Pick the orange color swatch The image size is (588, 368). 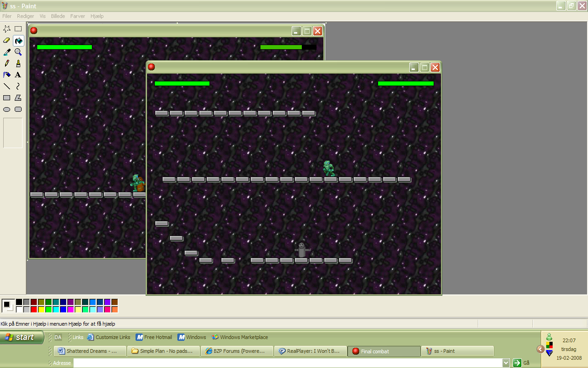click(114, 310)
